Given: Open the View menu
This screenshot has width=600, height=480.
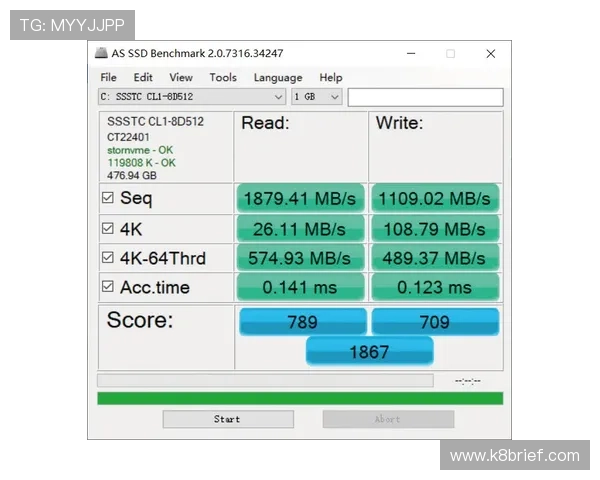Looking at the screenshot, I should [x=181, y=77].
